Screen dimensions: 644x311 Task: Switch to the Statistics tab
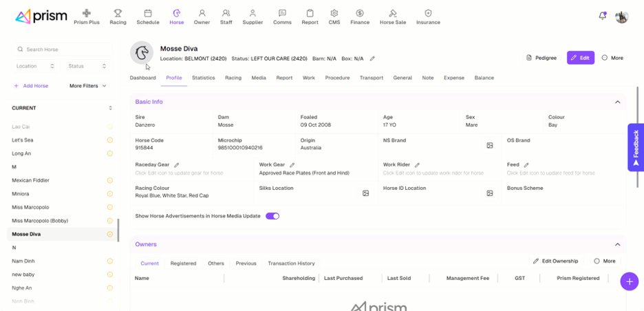[203, 78]
